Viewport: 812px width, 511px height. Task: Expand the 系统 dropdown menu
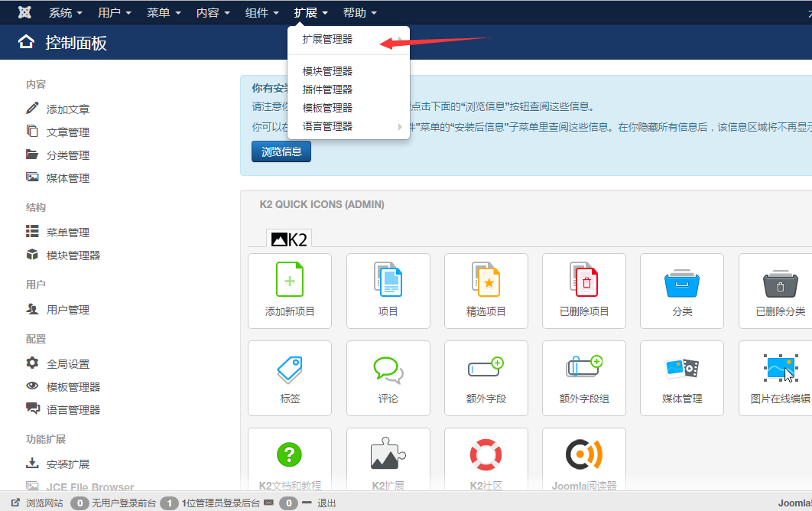pos(66,13)
